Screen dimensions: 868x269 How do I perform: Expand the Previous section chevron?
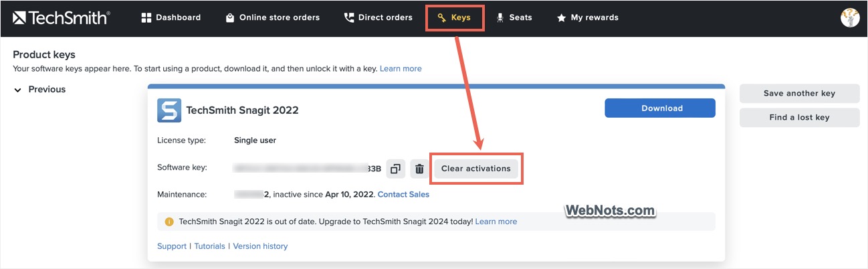pyautogui.click(x=18, y=90)
